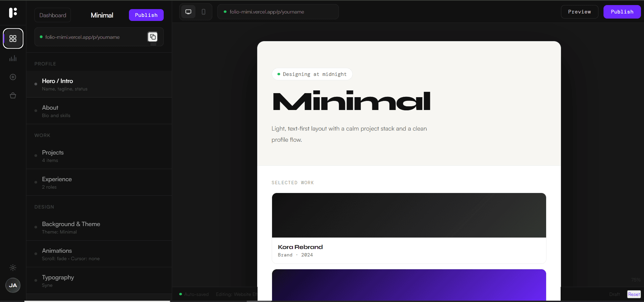
Task: Click the 75% zoom level label
Action: [636, 280]
